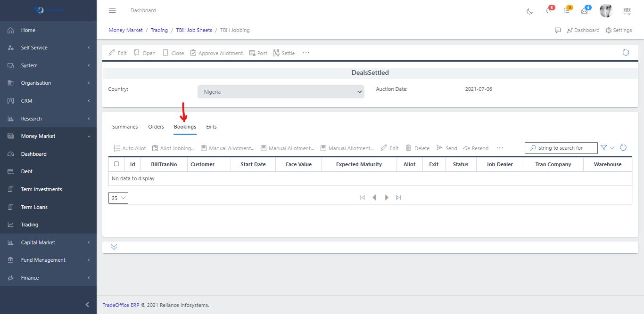Click the task list icon in header
This screenshot has width=644, height=314.
pyautogui.click(x=566, y=11)
